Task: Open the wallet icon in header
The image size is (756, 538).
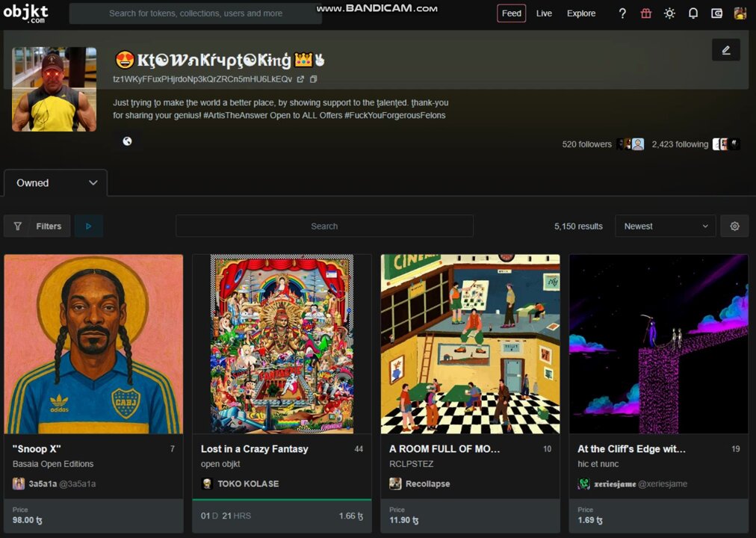Action: 717,13
